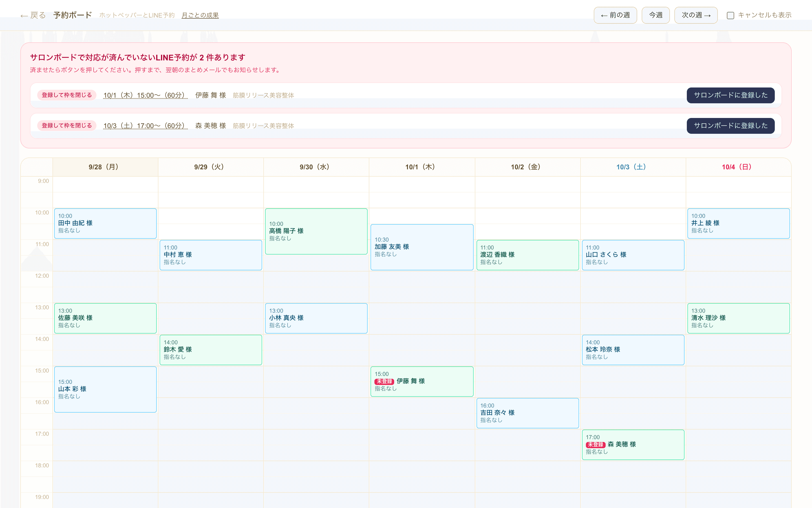Go back with the 戻る link
The height and width of the screenshot is (508, 812).
tap(33, 15)
